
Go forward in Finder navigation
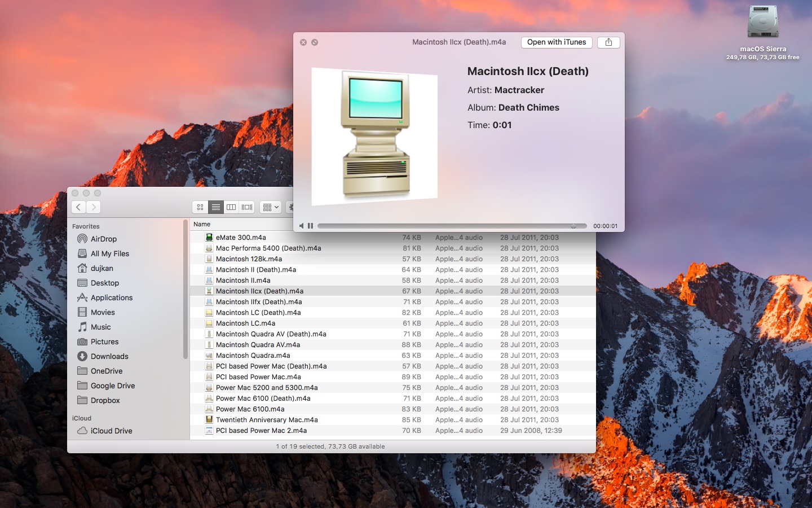[94, 207]
